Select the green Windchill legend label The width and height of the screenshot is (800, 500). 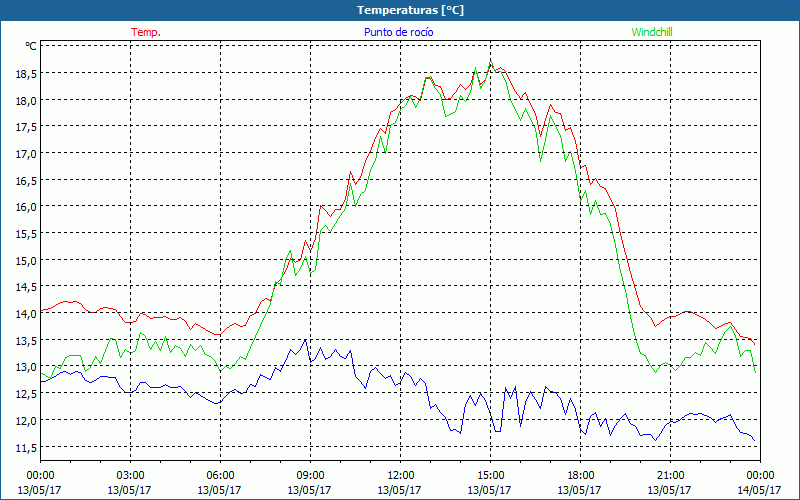point(652,32)
